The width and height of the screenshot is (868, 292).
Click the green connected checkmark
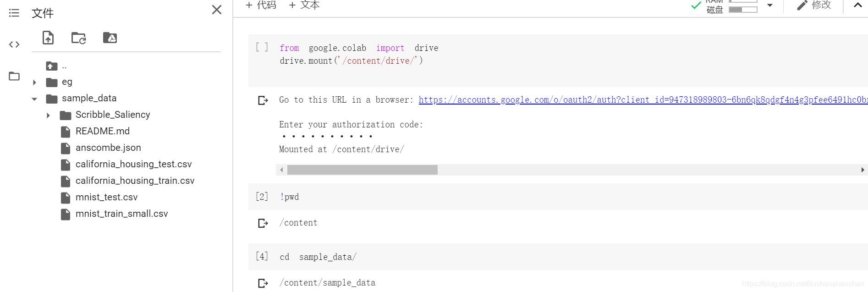click(x=696, y=5)
